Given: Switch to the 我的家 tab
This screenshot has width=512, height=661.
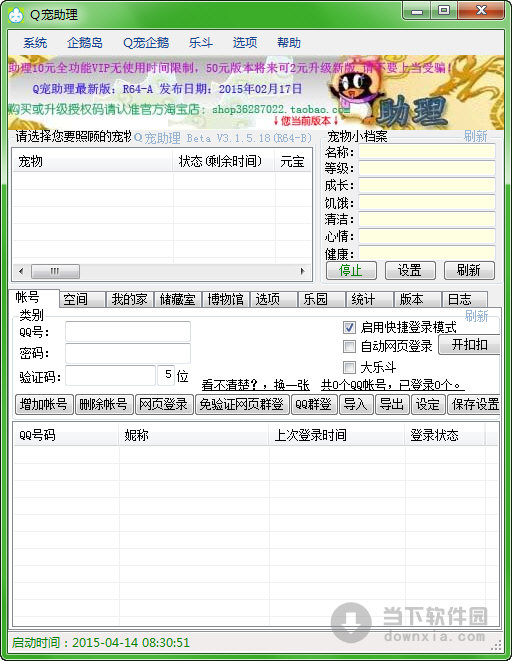Looking at the screenshot, I should (x=129, y=300).
